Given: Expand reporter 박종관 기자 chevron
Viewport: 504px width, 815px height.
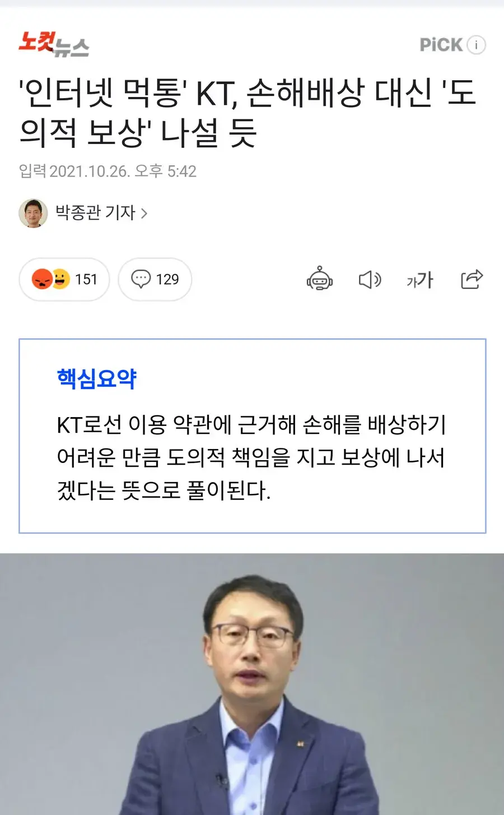Looking at the screenshot, I should (x=144, y=213).
